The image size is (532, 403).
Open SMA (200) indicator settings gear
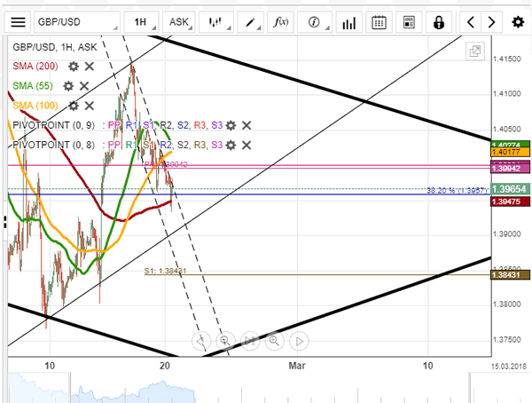[x=74, y=66]
